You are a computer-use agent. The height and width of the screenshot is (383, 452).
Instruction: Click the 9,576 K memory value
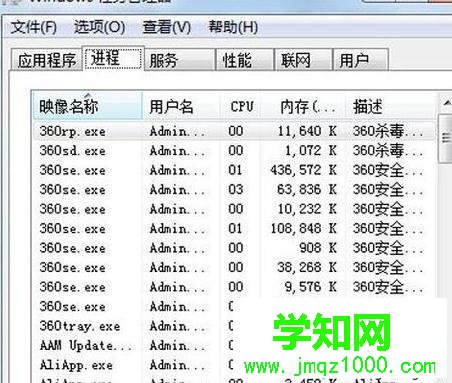(311, 287)
